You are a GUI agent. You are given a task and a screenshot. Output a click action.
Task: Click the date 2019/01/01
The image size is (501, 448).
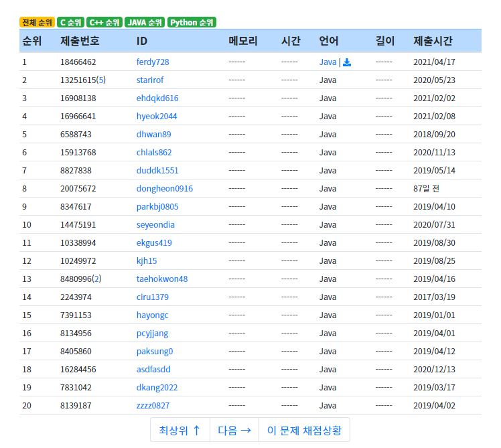click(x=434, y=315)
